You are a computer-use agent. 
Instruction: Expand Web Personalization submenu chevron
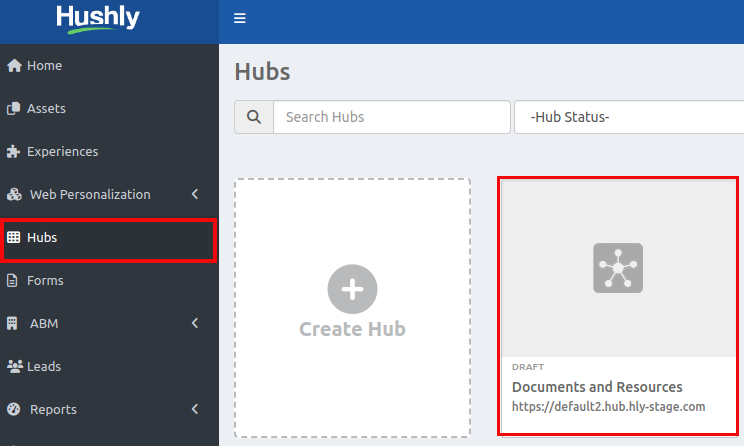pyautogui.click(x=195, y=194)
